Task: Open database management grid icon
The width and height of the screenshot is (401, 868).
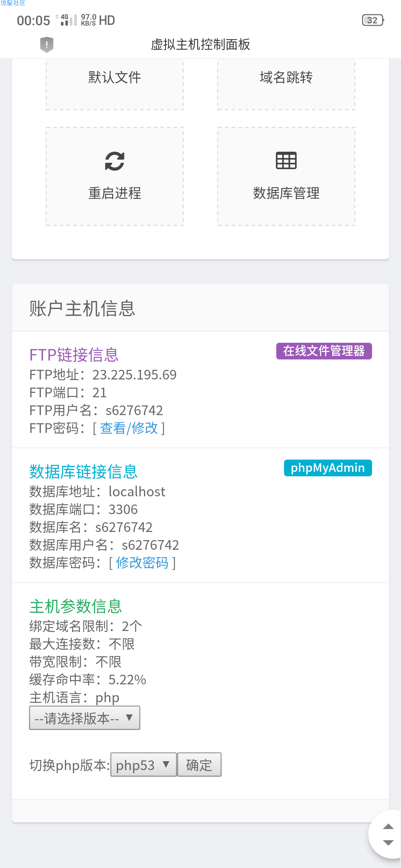Action: pyautogui.click(x=286, y=161)
